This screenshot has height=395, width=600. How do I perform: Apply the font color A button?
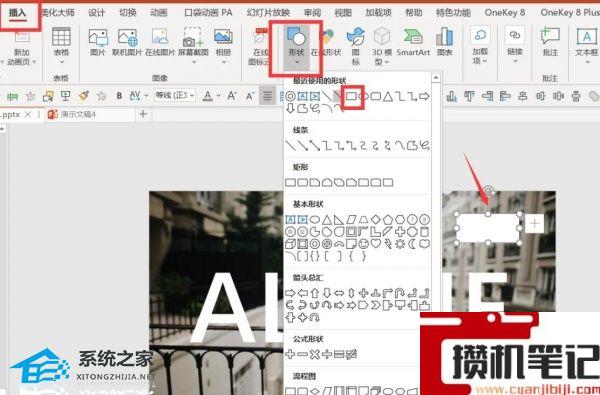click(207, 96)
